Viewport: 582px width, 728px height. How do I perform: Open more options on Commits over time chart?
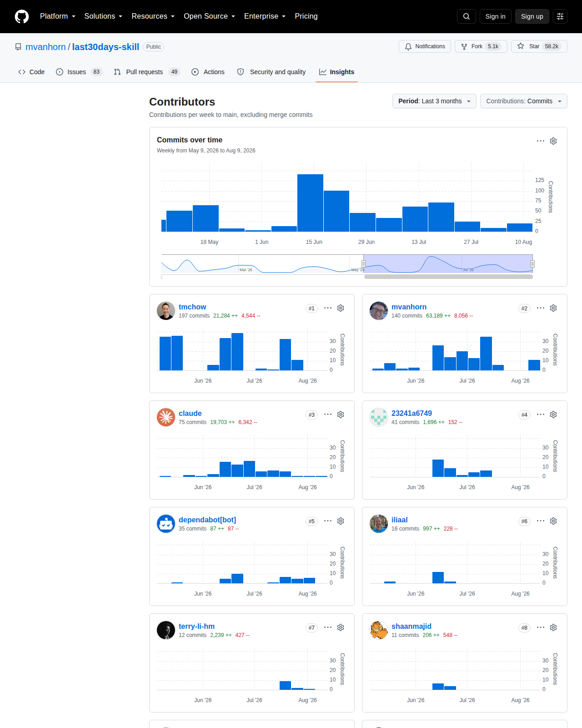click(x=541, y=141)
